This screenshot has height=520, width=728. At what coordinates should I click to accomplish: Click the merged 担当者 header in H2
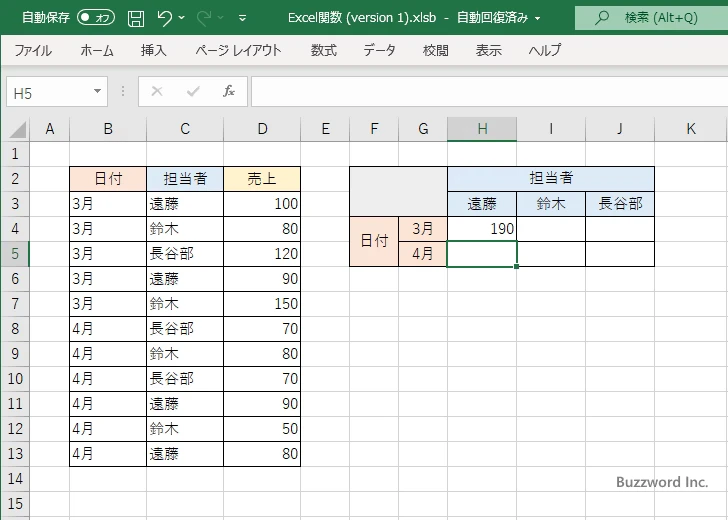(x=551, y=179)
